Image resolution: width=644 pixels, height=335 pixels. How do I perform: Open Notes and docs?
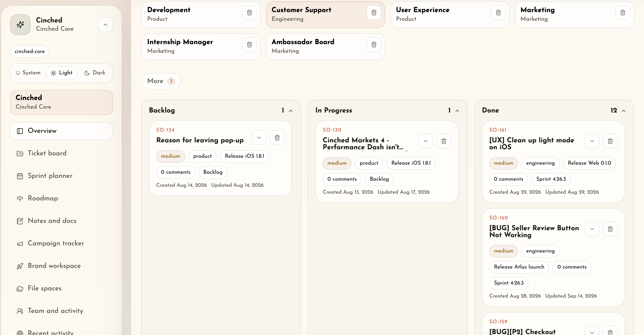click(x=61, y=221)
